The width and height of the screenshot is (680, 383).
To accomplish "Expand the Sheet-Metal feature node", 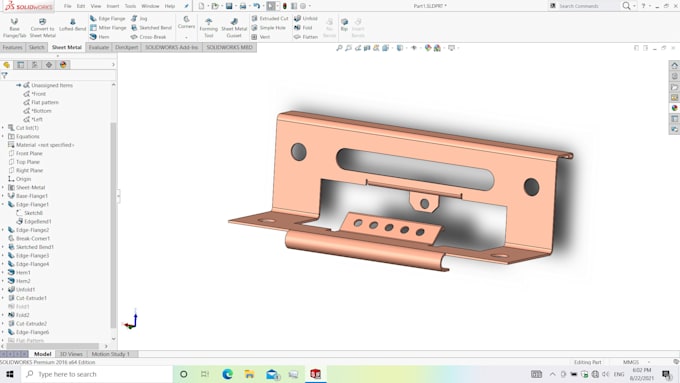I will coord(3,187).
